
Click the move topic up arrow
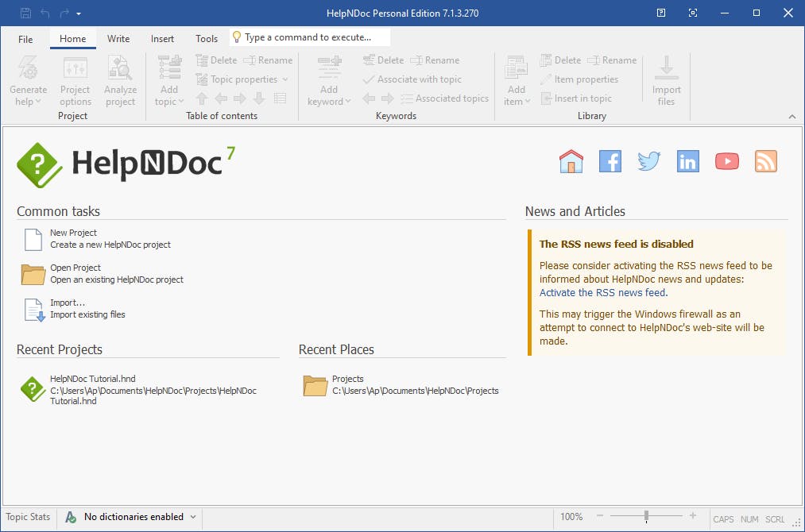click(202, 98)
